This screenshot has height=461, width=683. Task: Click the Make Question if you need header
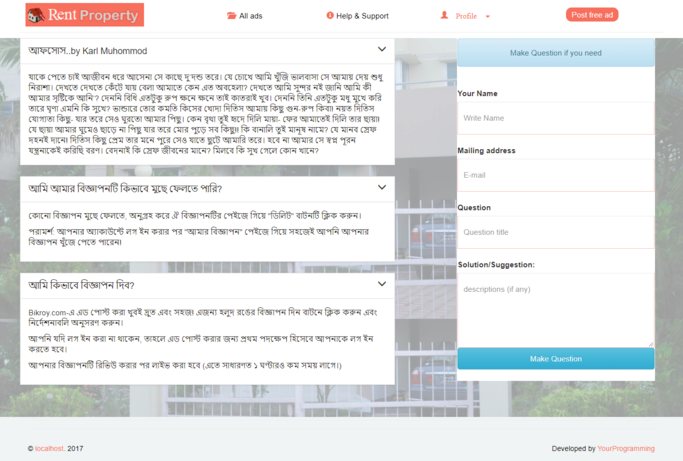point(555,53)
